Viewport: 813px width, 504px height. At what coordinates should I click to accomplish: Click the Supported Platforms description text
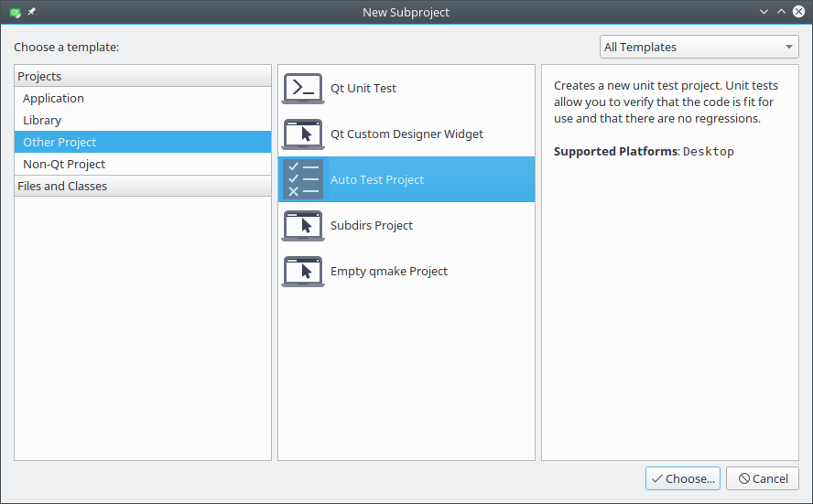click(x=644, y=151)
